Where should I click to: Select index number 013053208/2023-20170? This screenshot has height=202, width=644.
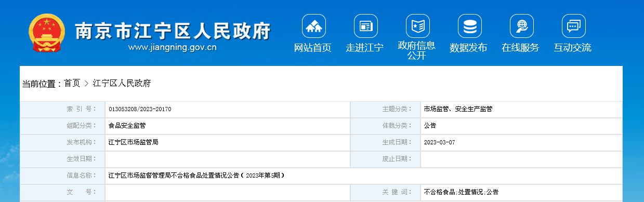click(x=140, y=110)
